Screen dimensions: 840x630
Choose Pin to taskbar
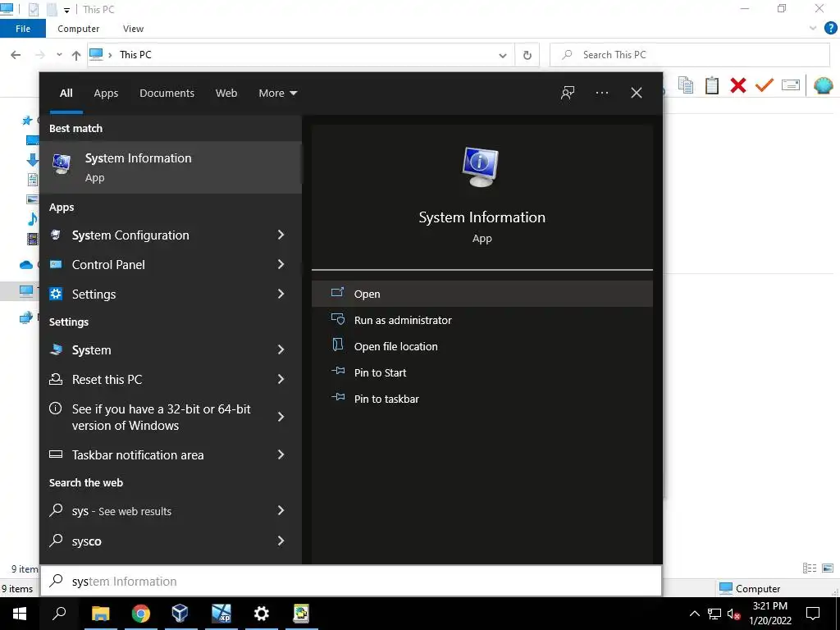(482, 399)
